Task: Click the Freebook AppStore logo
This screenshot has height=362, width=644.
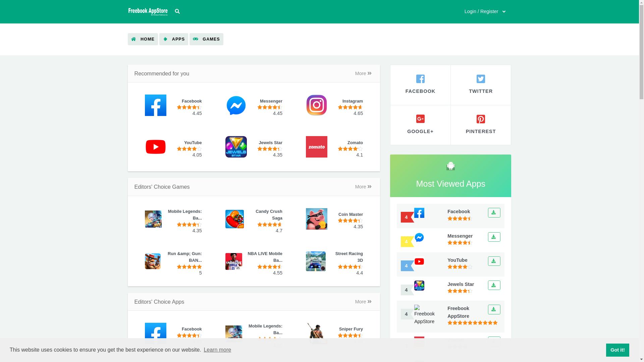Action: coord(148,12)
